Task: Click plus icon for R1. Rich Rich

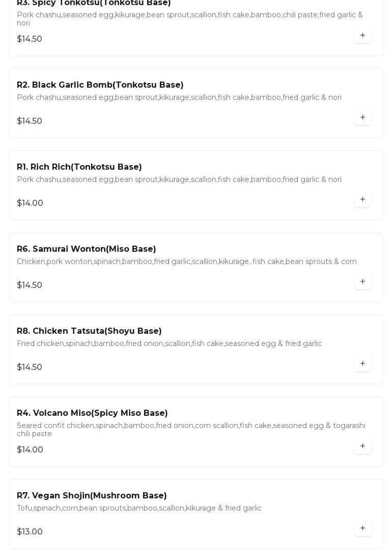Action: tap(362, 200)
